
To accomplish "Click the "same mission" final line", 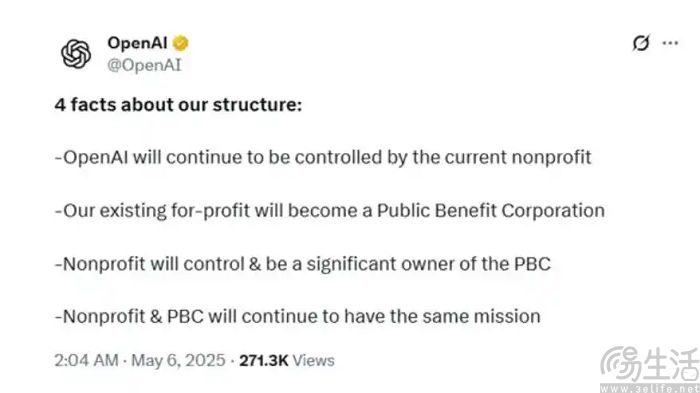I will click(297, 317).
